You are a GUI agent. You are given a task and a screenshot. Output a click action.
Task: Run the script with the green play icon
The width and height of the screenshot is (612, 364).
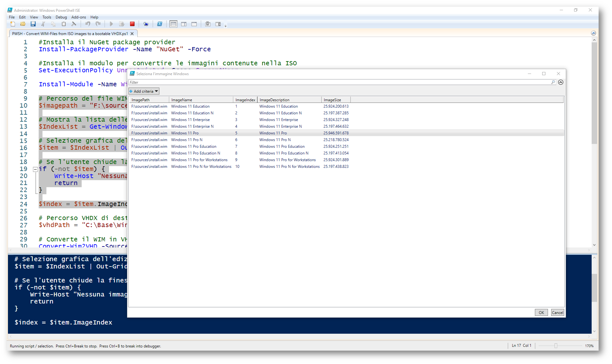pos(111,24)
